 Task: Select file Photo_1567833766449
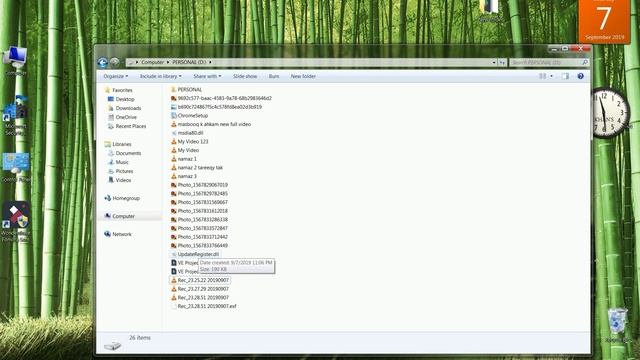[202, 246]
